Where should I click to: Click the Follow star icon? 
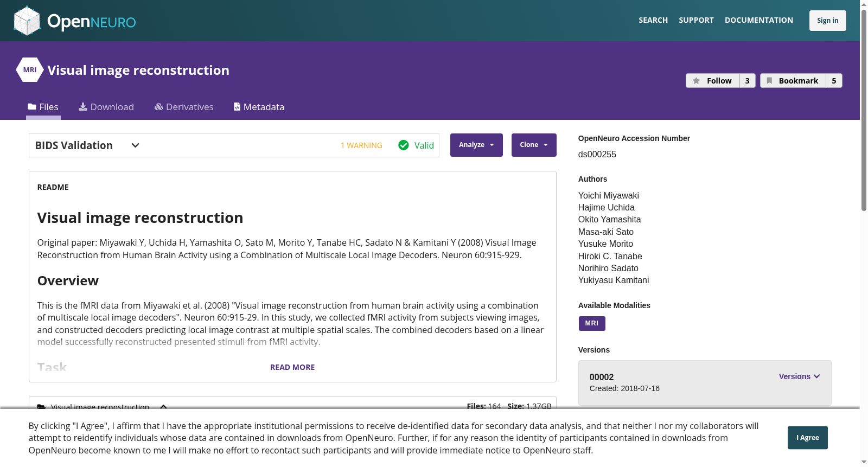point(697,81)
